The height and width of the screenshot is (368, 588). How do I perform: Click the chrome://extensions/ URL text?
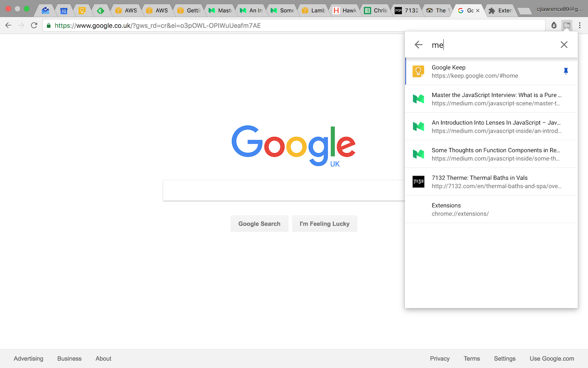[x=460, y=214]
